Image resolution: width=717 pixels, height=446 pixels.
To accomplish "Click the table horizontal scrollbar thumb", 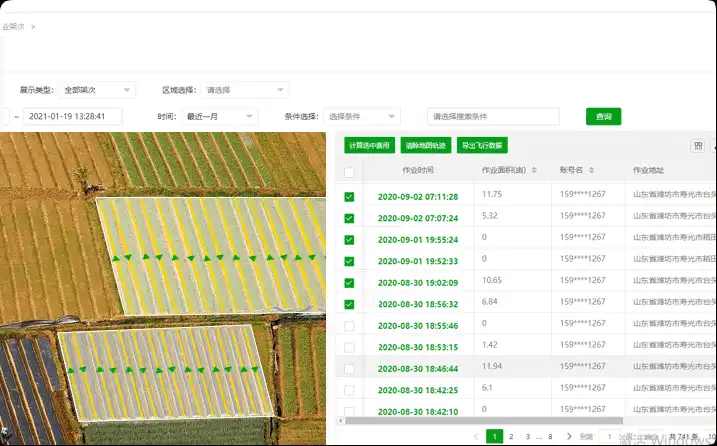I will click(x=484, y=420).
